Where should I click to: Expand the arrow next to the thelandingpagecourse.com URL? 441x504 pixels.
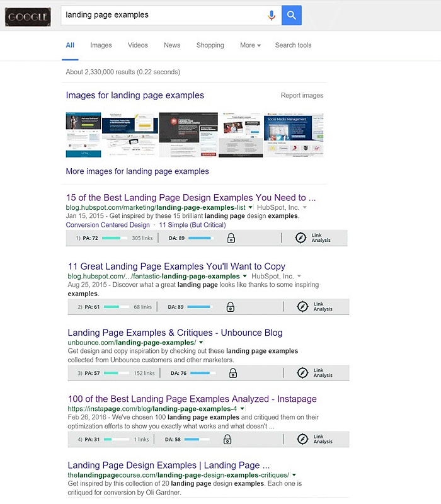click(294, 475)
